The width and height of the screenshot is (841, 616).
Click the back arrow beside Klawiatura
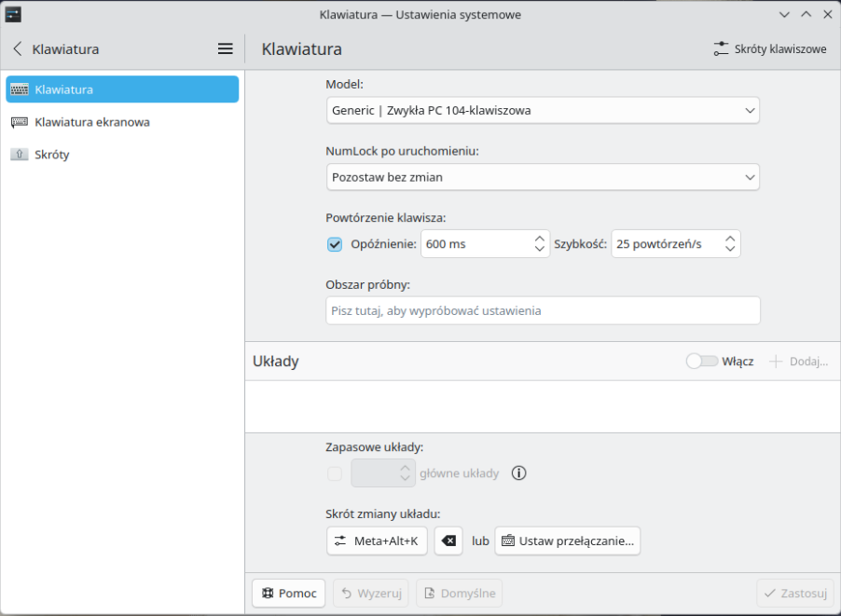click(x=17, y=49)
